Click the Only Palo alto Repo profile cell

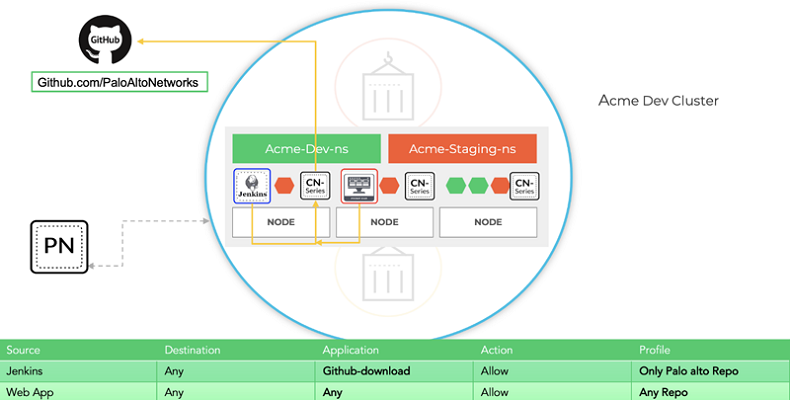[688, 371]
